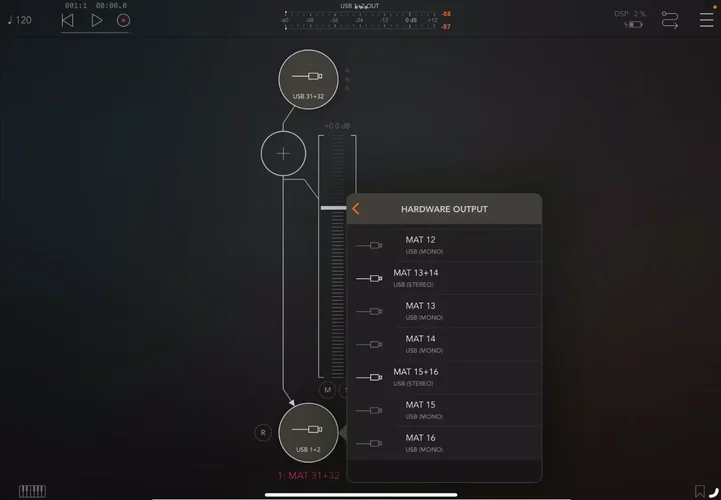This screenshot has height=500, width=721.
Task: Start playback with the play button
Action: click(x=97, y=20)
